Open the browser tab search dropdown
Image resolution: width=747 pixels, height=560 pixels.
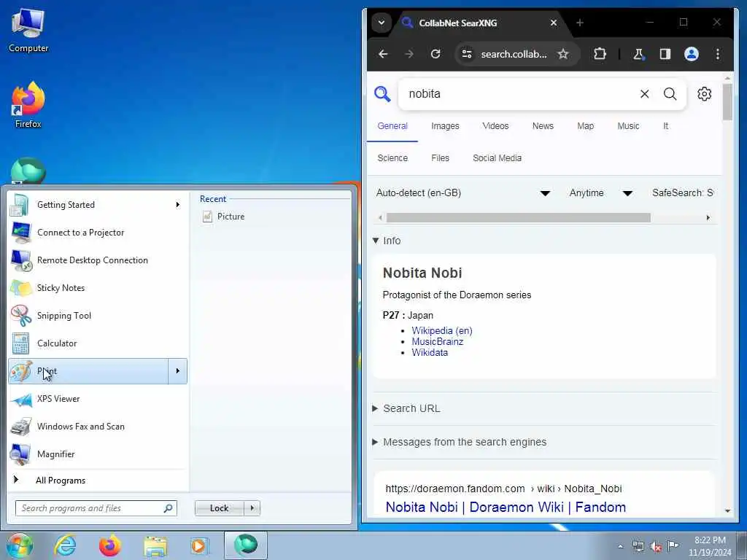[x=381, y=23]
